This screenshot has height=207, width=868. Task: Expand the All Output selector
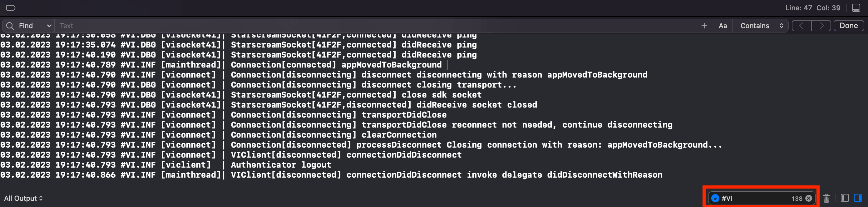tap(23, 198)
